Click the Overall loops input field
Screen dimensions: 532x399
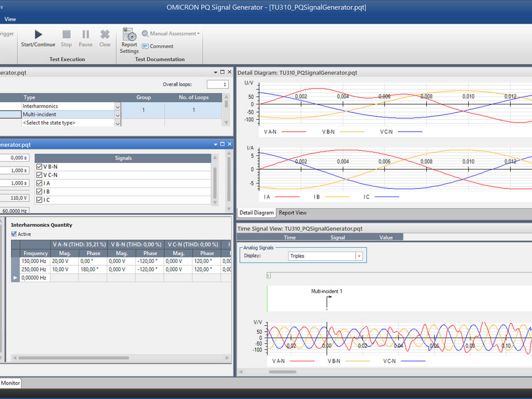(217, 84)
